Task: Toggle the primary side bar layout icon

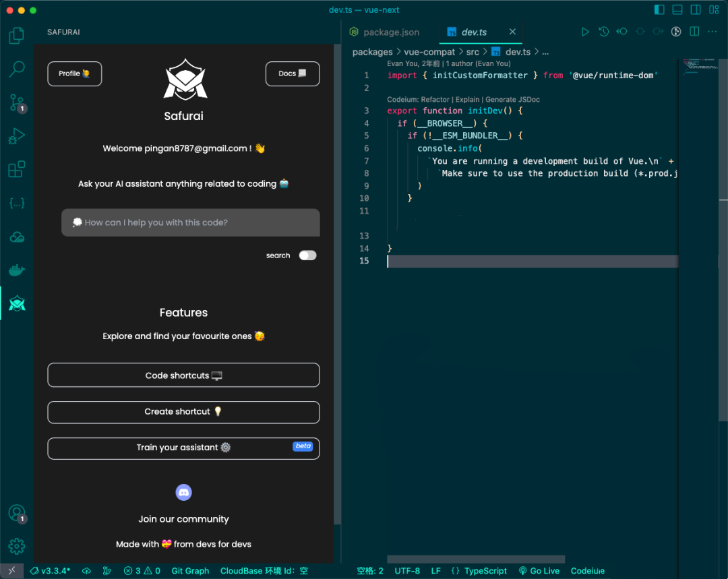Action: point(659,9)
